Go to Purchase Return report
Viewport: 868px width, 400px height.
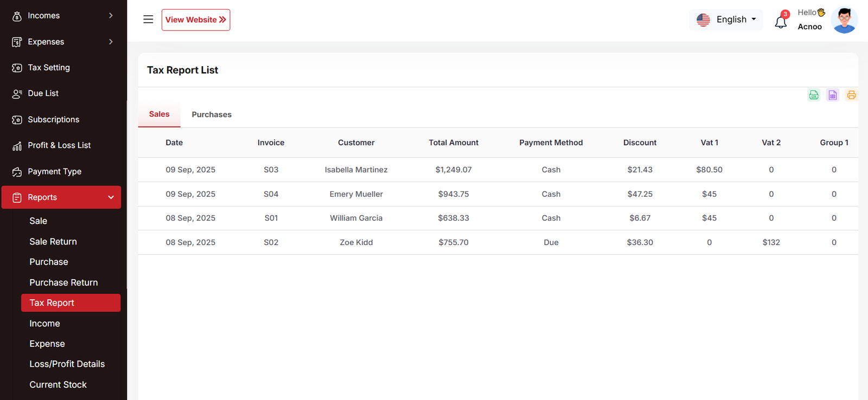click(63, 282)
